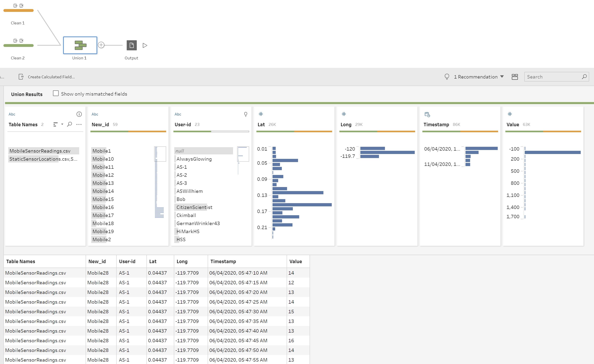Select MobileSensorReadings.csv value in Table Names
Viewport: 594px width, 364px height.
[x=44, y=151]
